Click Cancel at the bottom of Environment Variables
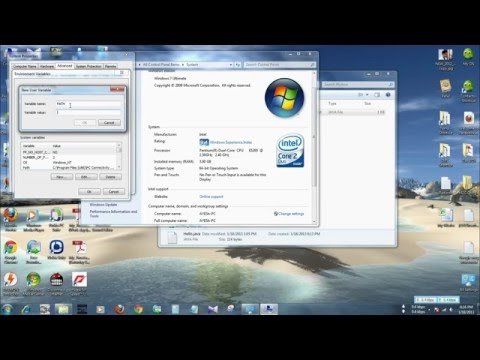The width and height of the screenshot is (480, 360). pos(114,191)
